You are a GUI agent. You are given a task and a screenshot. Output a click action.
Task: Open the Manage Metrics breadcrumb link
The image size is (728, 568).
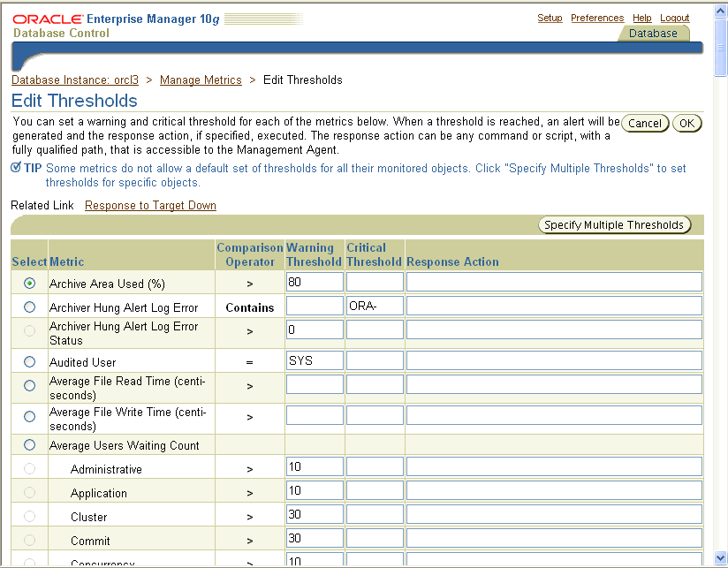tap(201, 80)
